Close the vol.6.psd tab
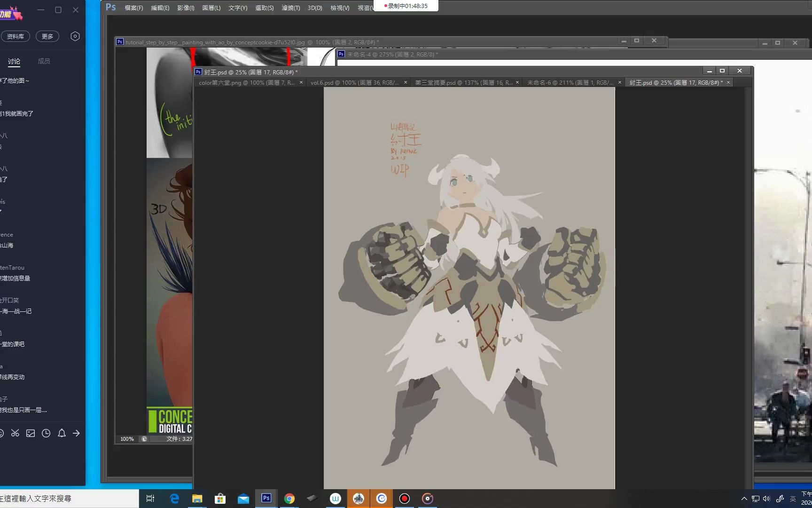This screenshot has height=508, width=812. coord(406,82)
